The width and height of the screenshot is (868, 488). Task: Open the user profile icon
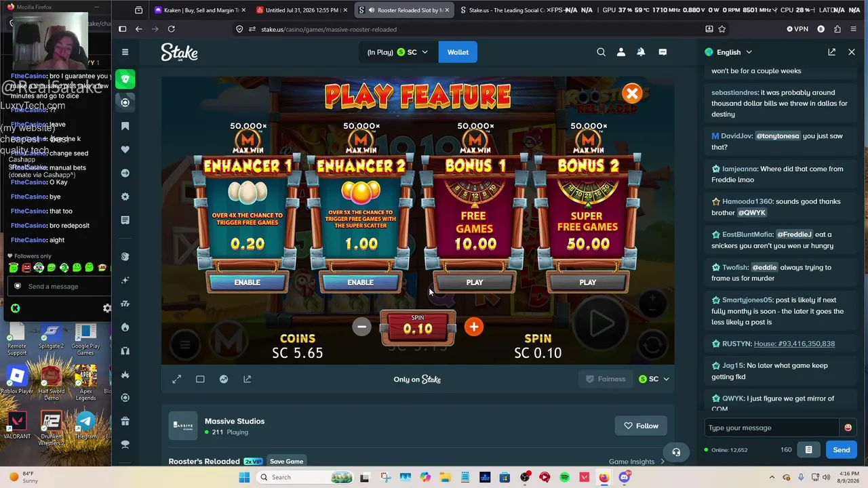coord(620,52)
